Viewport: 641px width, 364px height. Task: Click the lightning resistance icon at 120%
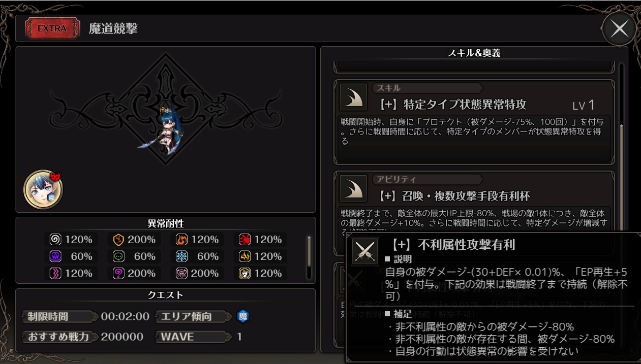point(245,256)
